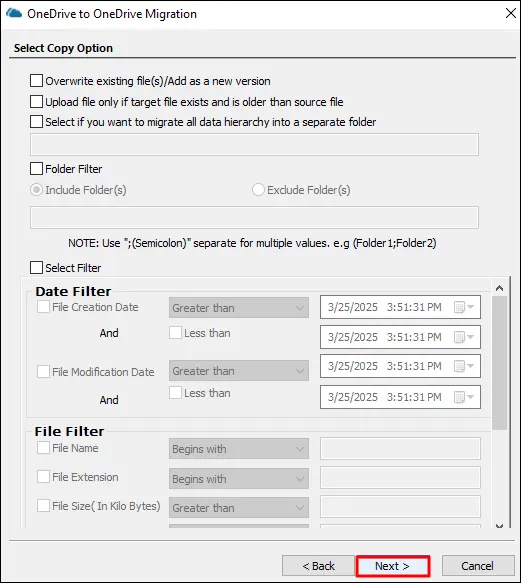Check Less than under File Modification Date
521x583 pixels.
tap(175, 393)
